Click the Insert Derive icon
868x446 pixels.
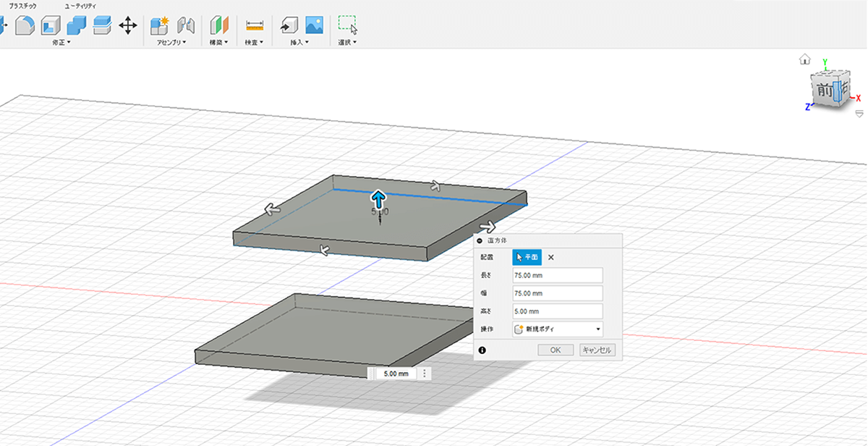pyautogui.click(x=289, y=26)
